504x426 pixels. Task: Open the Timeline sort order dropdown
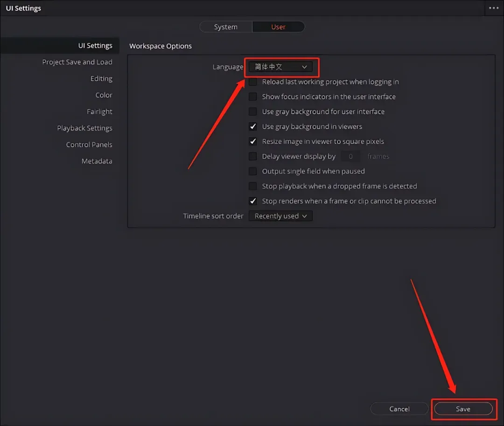point(280,216)
